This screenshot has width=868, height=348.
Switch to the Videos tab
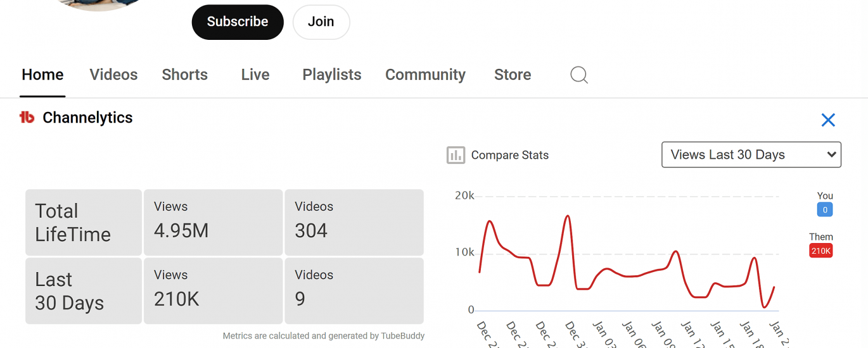coord(113,75)
